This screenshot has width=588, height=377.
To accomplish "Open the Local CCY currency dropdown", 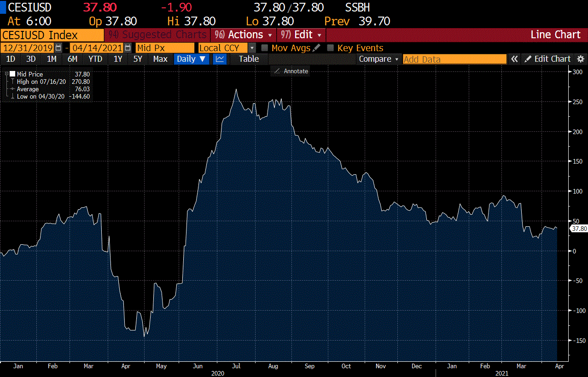I will pos(252,48).
